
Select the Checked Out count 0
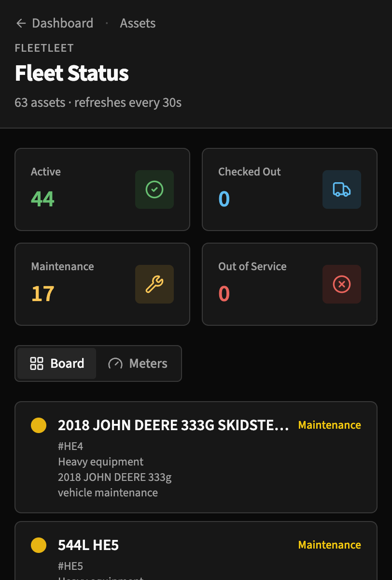click(x=224, y=199)
